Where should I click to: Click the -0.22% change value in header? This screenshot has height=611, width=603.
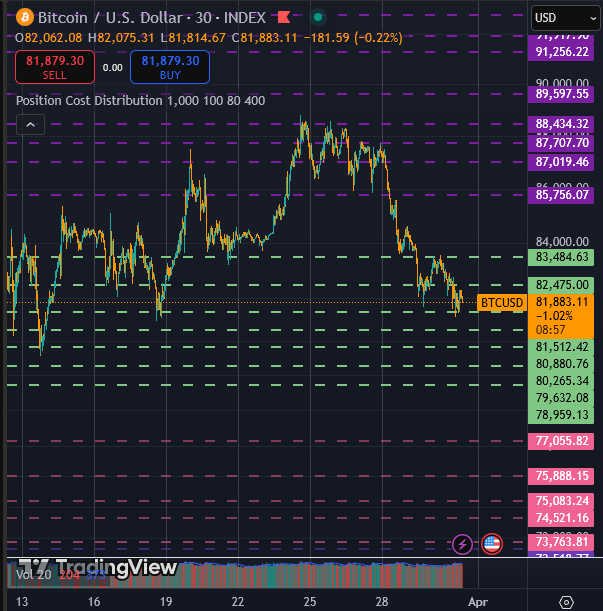[378, 38]
